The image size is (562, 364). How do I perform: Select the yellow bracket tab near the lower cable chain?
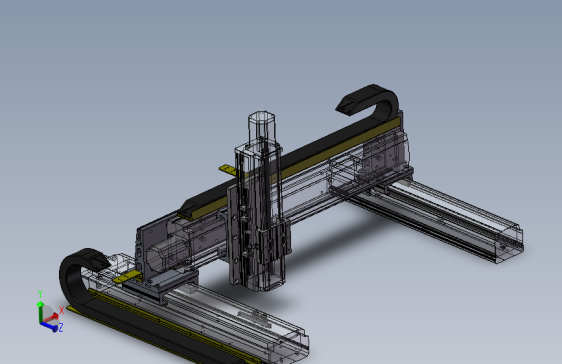127,277
